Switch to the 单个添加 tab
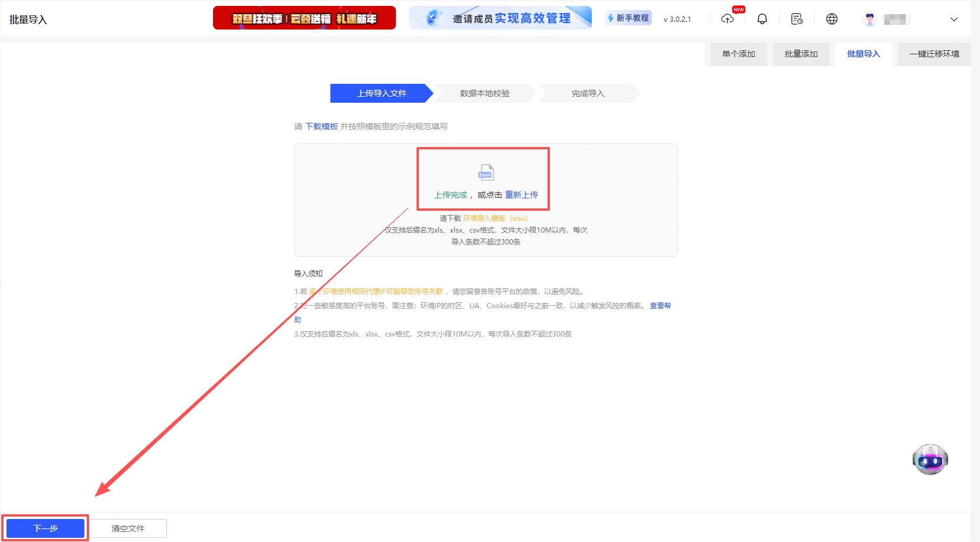The height and width of the screenshot is (542, 980). click(736, 54)
